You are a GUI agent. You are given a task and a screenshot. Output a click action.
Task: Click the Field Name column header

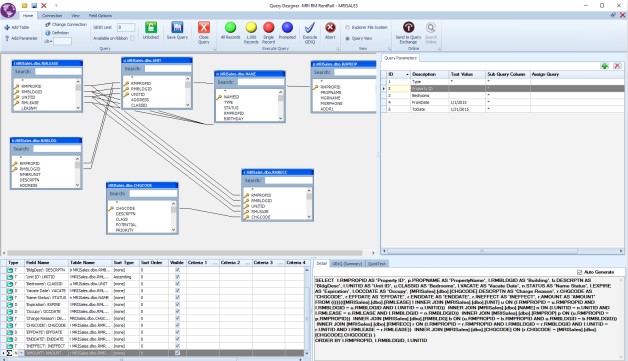[46, 263]
